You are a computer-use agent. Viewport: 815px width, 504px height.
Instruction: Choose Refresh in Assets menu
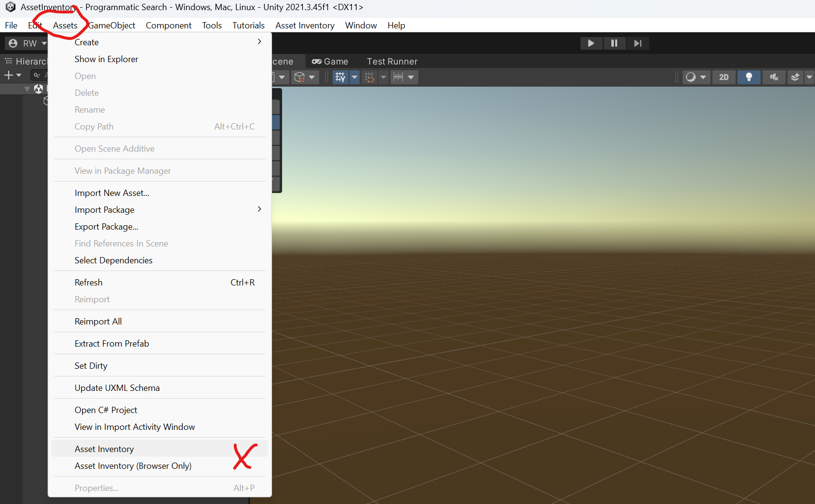(x=160, y=282)
